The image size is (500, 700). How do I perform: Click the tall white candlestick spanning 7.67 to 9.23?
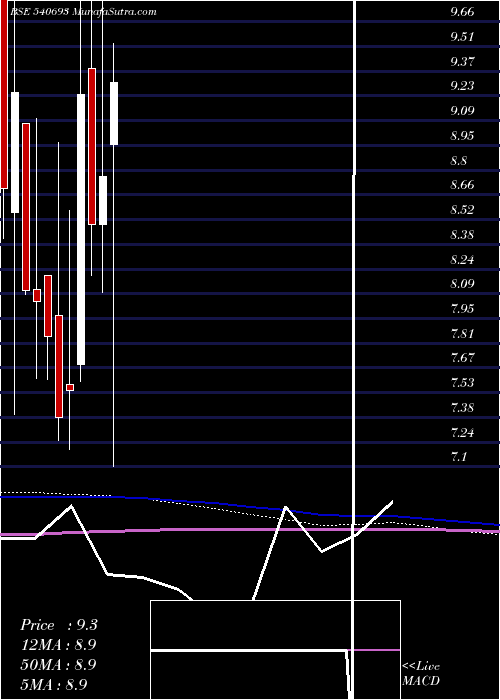81,229
